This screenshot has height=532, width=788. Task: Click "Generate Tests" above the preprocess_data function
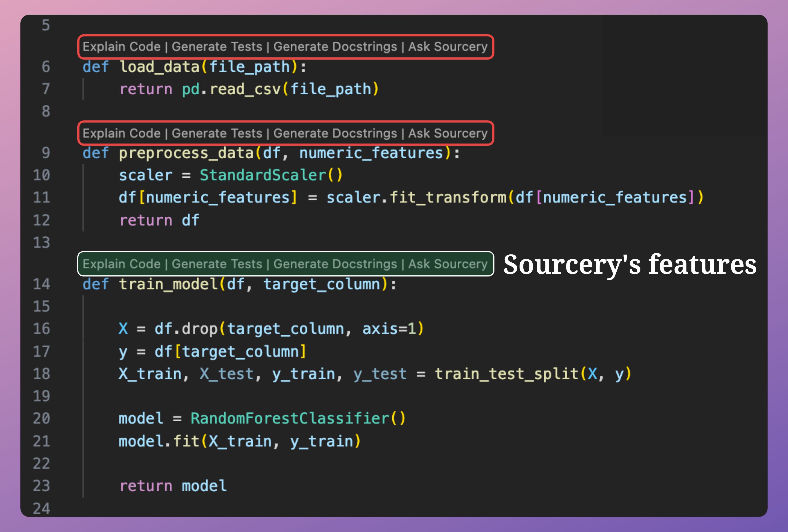tap(217, 133)
